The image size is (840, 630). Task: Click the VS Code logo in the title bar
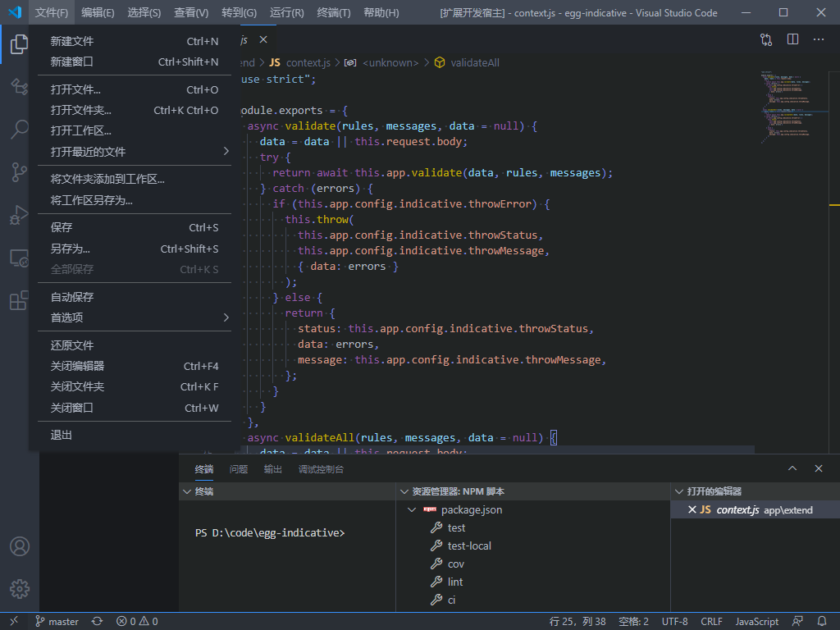coord(15,12)
